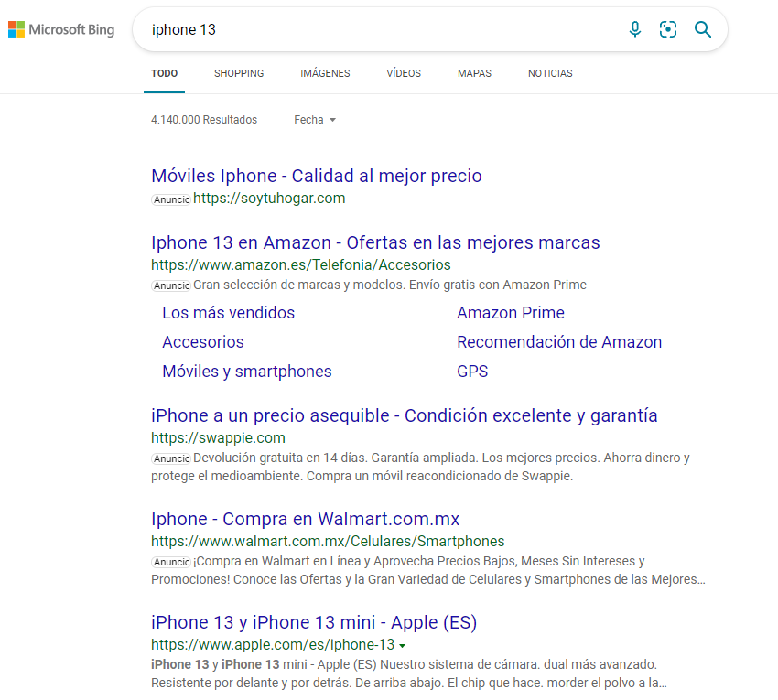Open iPhone a un precio asequible result
The width and height of the screenshot is (778, 700).
[405, 415]
